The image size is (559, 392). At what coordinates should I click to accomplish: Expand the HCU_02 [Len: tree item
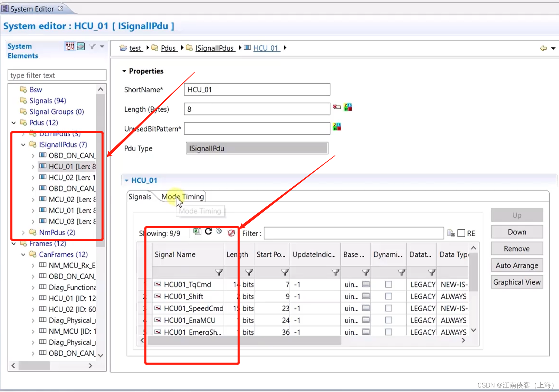(33, 178)
